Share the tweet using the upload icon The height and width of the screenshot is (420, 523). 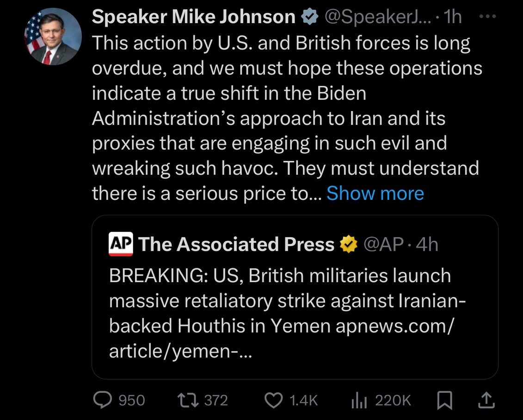tap(486, 400)
